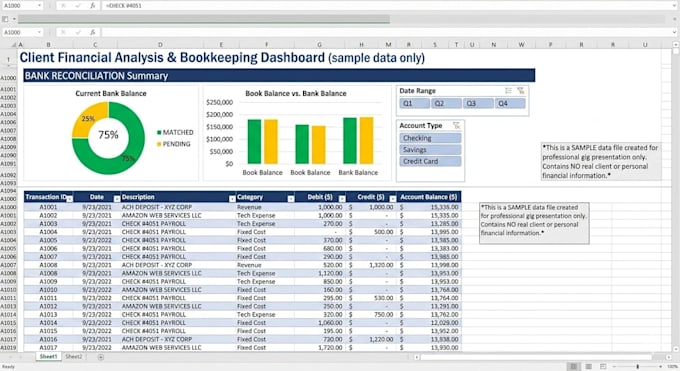The height and width of the screenshot is (371, 680).
Task: Toggle the Credit Card account type filter
Action: (430, 161)
